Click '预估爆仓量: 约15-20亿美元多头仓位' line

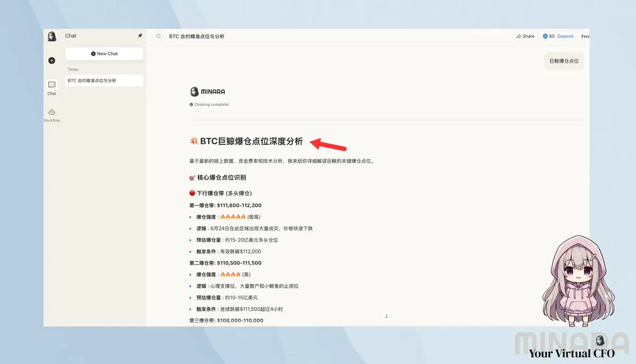[237, 240]
